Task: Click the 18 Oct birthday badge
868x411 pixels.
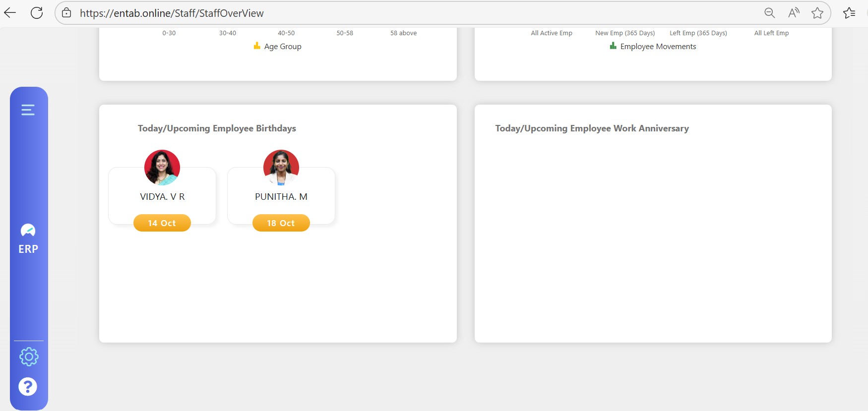Action: [x=281, y=223]
